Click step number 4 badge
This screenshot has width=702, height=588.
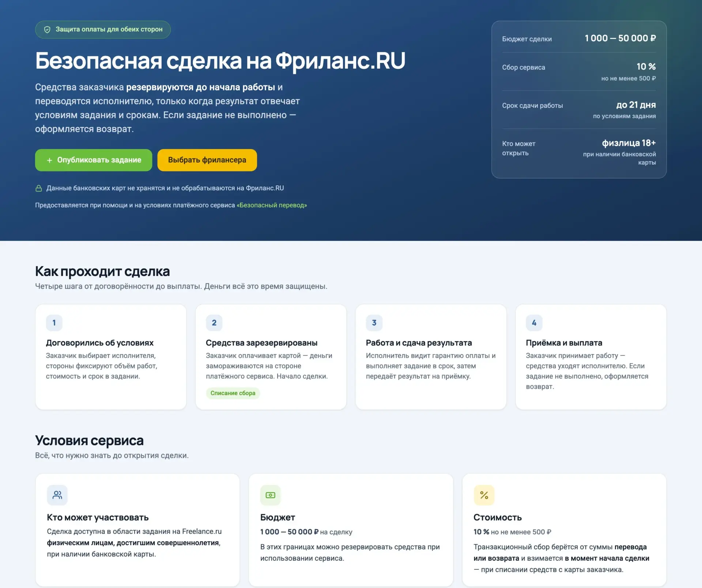(534, 323)
